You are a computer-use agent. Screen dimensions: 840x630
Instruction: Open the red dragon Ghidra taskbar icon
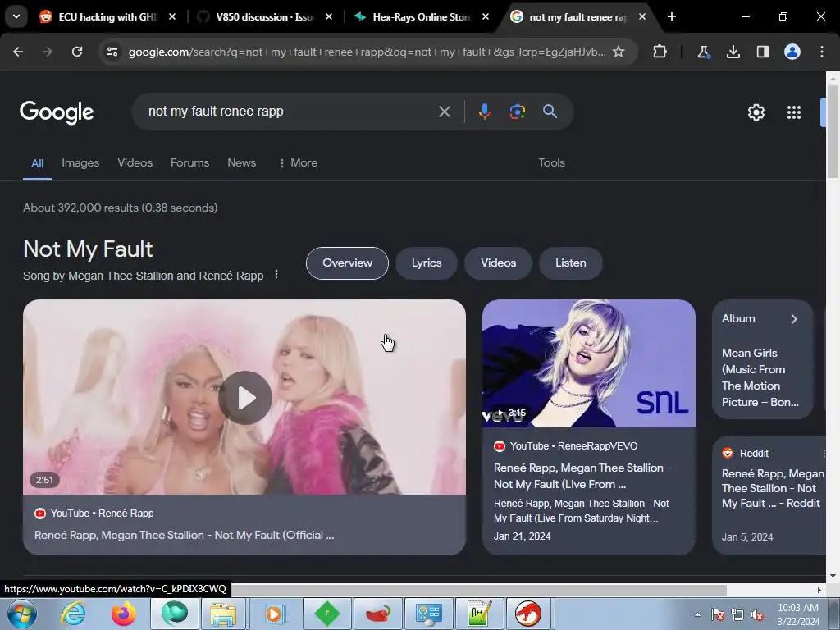pos(528,614)
